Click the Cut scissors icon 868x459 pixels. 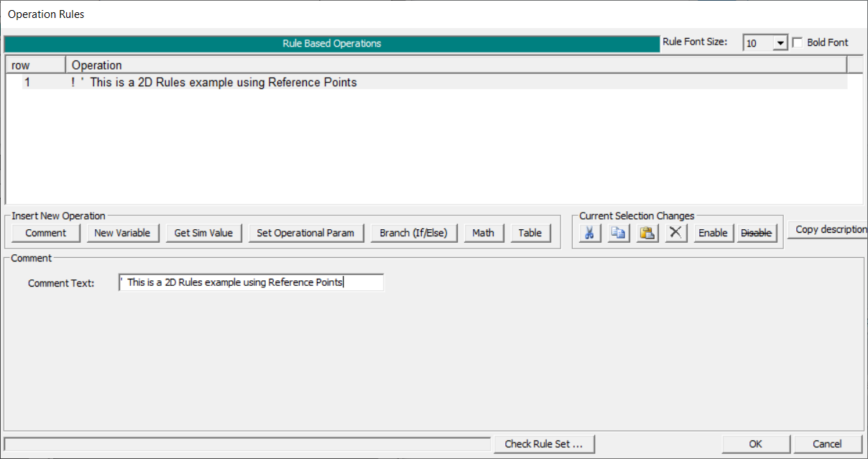(589, 233)
